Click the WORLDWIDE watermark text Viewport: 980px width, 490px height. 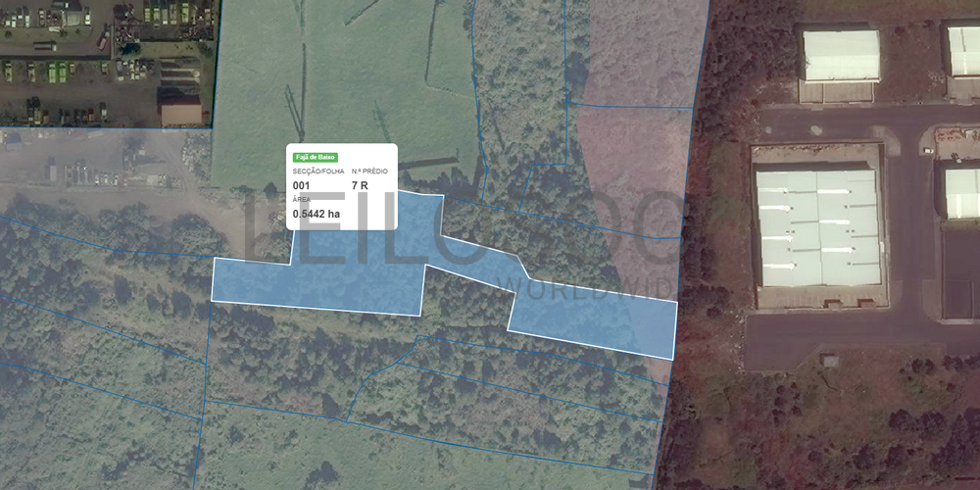point(588,284)
